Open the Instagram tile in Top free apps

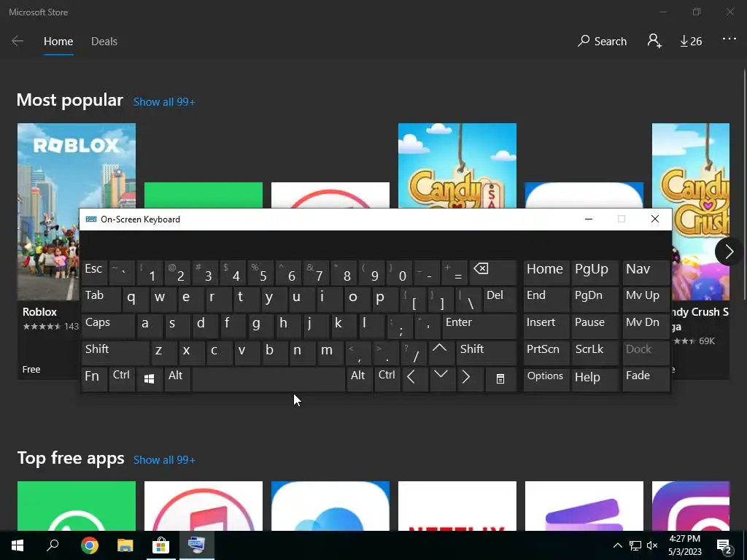coord(690,506)
